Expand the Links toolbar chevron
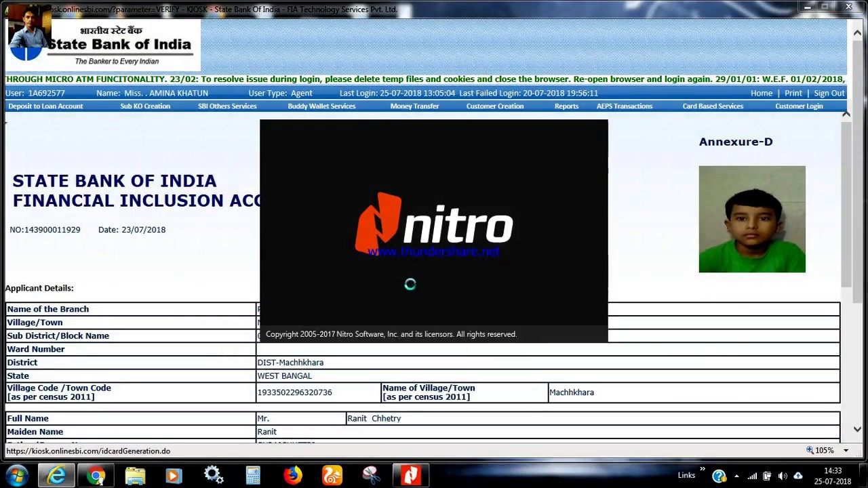 coord(703,469)
